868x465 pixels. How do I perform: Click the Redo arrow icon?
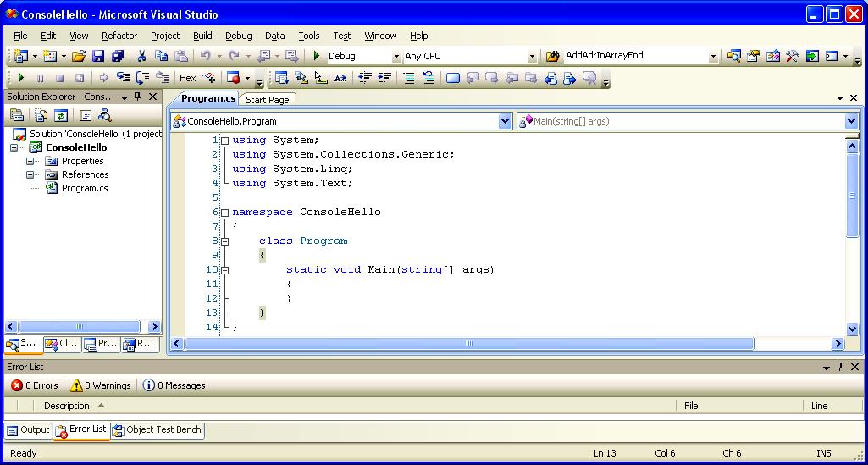click(235, 56)
